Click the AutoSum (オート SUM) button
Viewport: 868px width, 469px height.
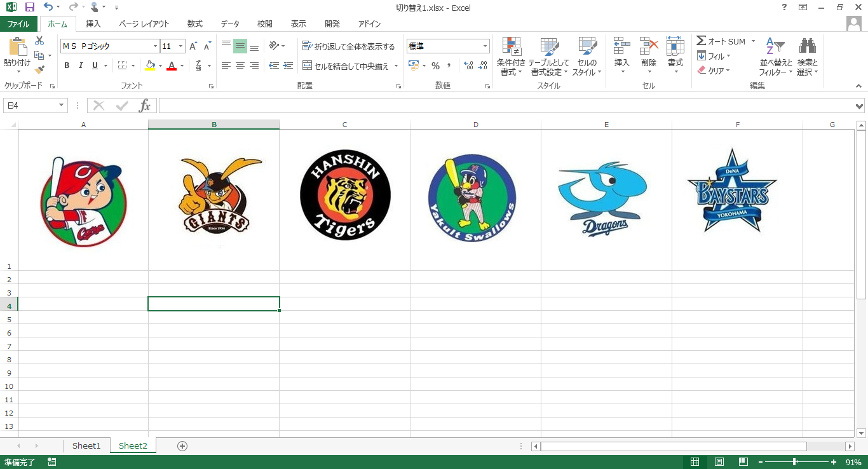(721, 41)
